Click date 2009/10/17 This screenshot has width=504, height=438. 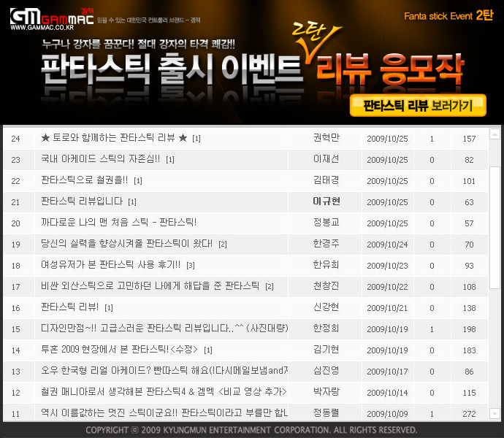pos(387,372)
